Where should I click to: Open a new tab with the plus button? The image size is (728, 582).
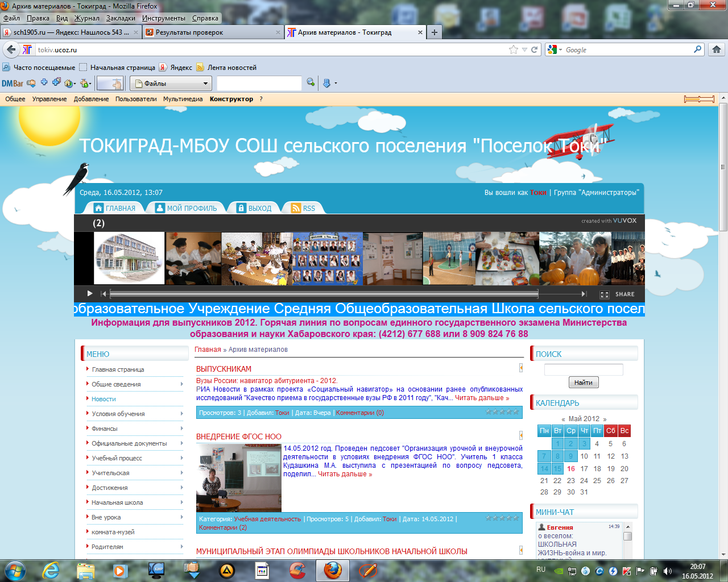pyautogui.click(x=435, y=32)
